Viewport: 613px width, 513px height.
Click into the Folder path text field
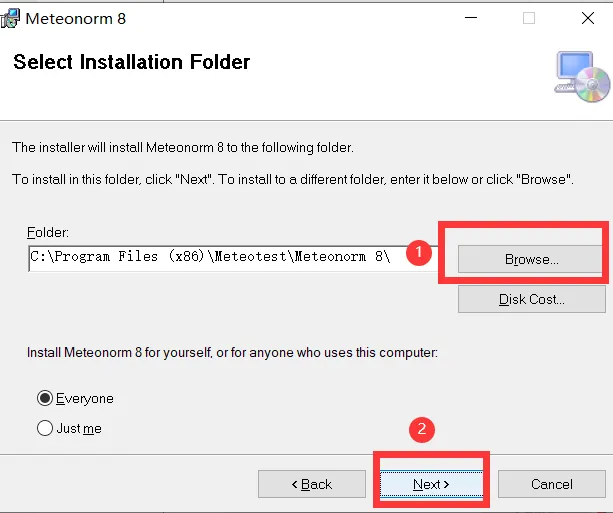click(233, 258)
